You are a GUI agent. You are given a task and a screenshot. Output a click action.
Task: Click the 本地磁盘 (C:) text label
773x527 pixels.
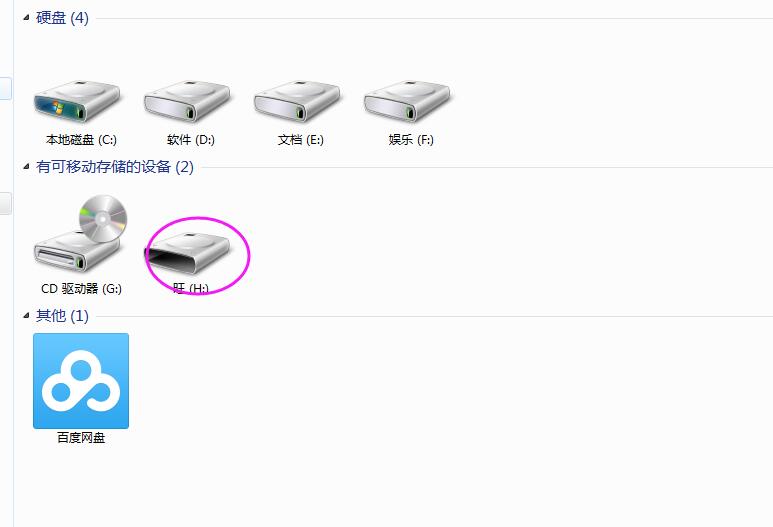tap(81, 140)
